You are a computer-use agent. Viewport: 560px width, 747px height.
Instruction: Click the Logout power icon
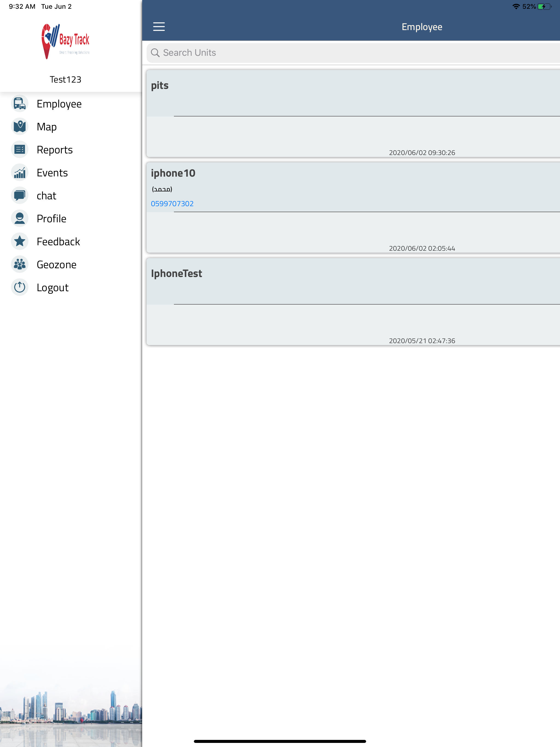(20, 287)
